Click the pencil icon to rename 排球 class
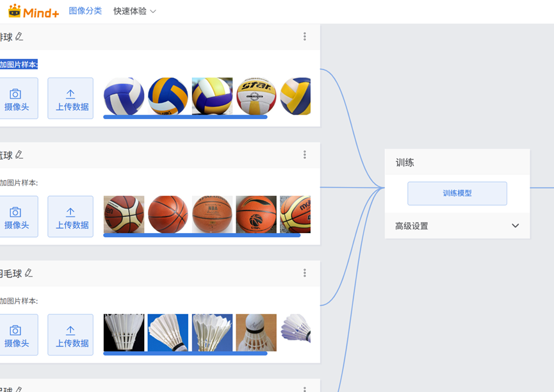 tap(20, 37)
